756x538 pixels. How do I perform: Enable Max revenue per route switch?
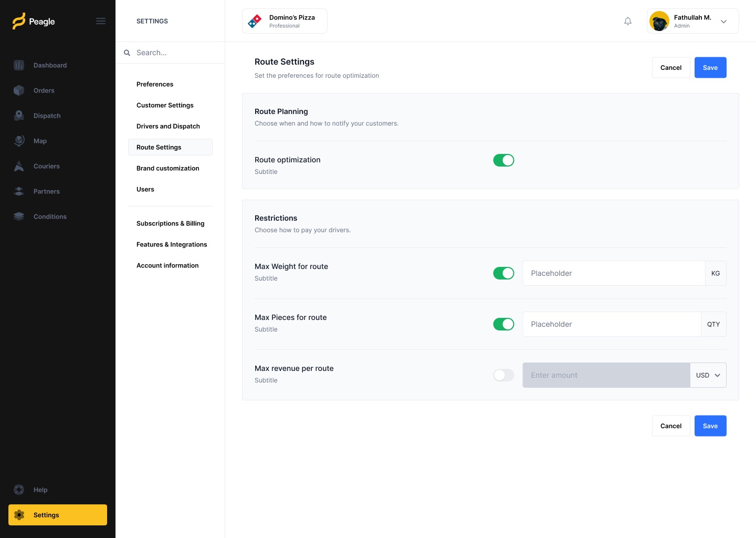[503, 375]
